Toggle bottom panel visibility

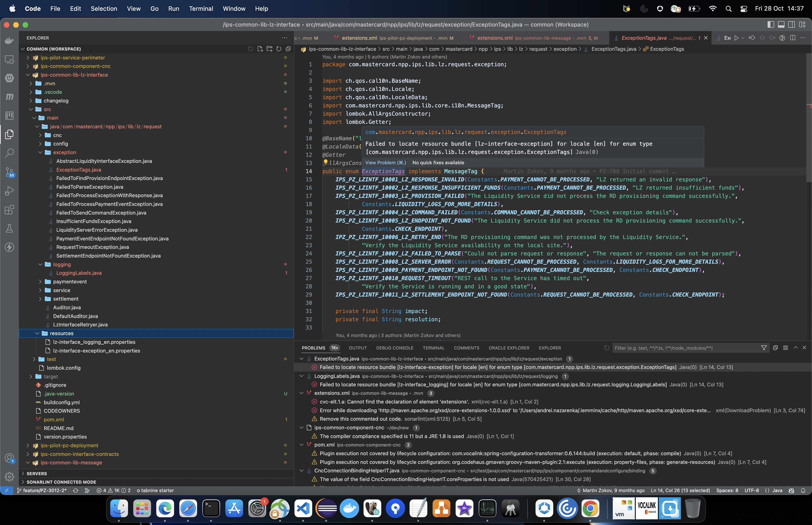pyautogui.click(x=781, y=24)
